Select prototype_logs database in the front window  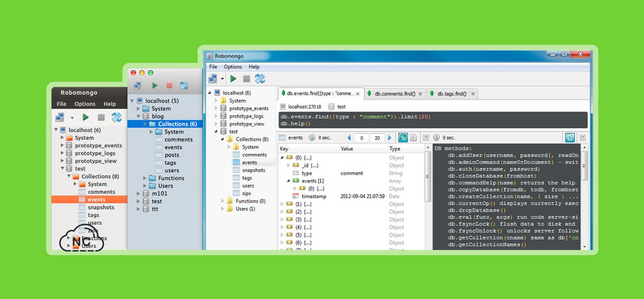(246, 116)
